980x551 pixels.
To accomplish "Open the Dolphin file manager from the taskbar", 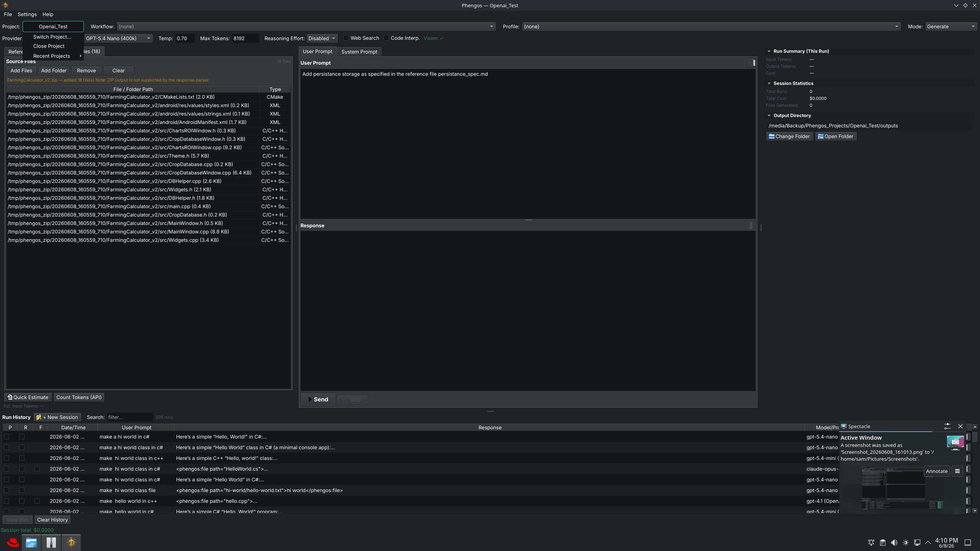I will tap(31, 542).
